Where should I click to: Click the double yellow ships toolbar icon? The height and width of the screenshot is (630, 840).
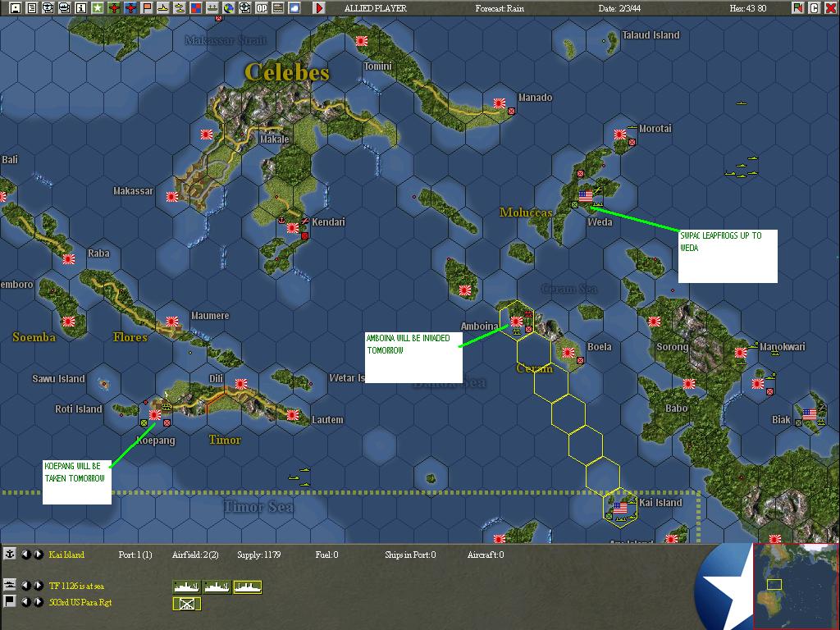[x=180, y=8]
